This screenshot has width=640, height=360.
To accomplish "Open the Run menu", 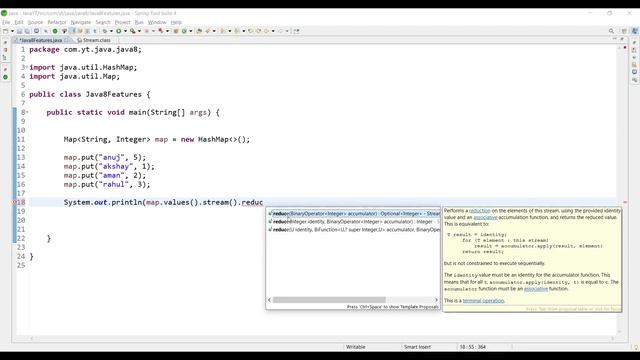I will click(139, 22).
